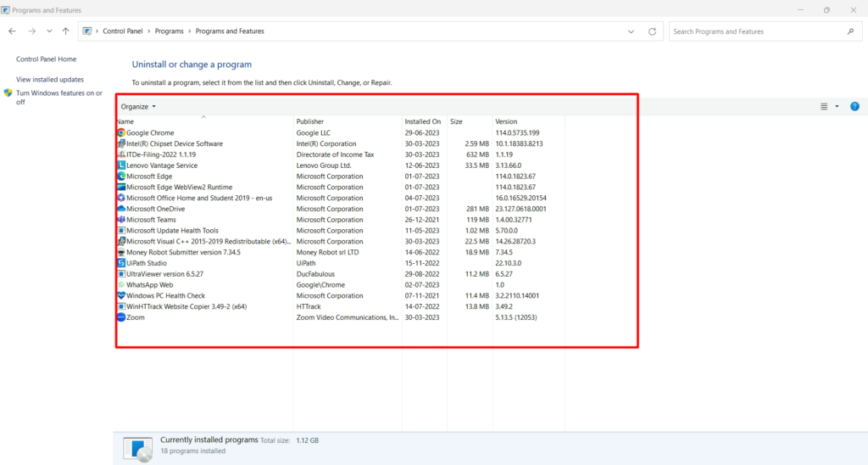
Task: Sort programs by Size column header
Action: (456, 122)
